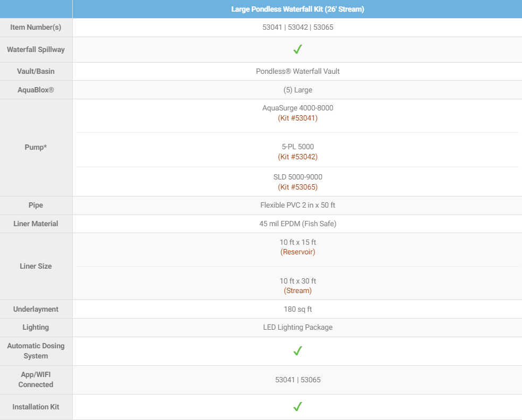Open the Kit #53042 link

coord(297,157)
